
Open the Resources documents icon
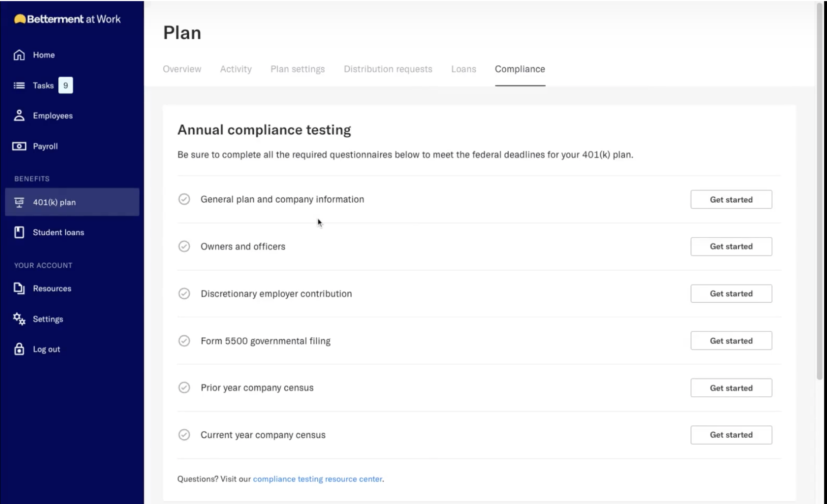[19, 288]
